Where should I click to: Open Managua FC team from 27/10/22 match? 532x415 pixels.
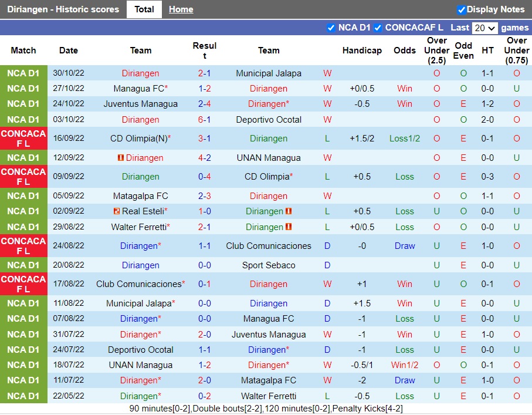click(139, 89)
